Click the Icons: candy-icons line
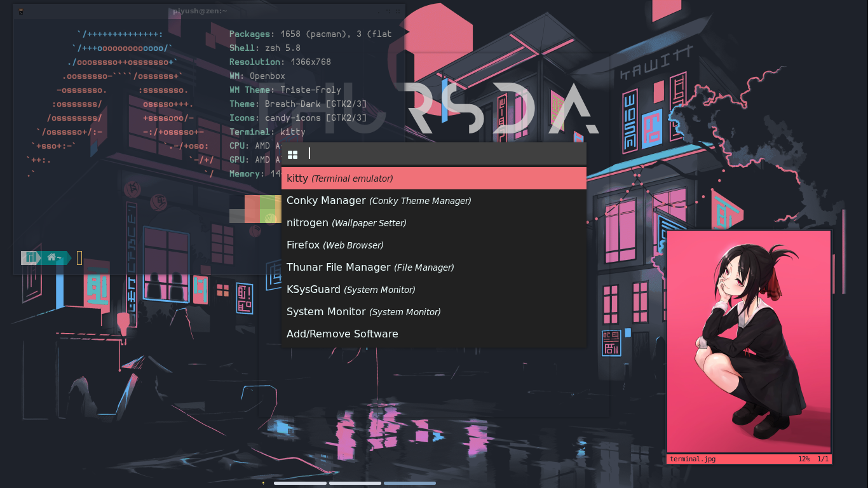 click(x=298, y=118)
